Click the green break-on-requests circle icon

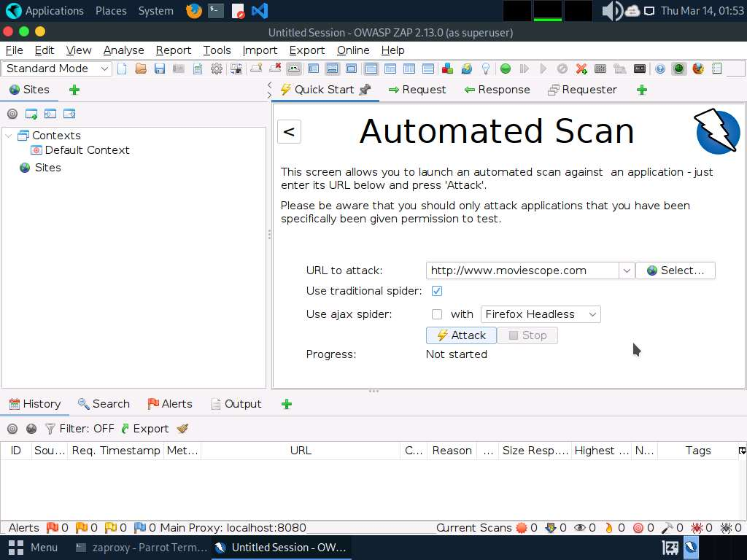pos(506,69)
